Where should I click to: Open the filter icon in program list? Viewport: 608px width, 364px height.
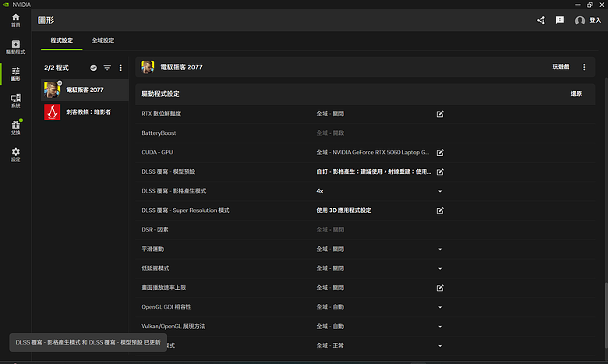click(107, 68)
